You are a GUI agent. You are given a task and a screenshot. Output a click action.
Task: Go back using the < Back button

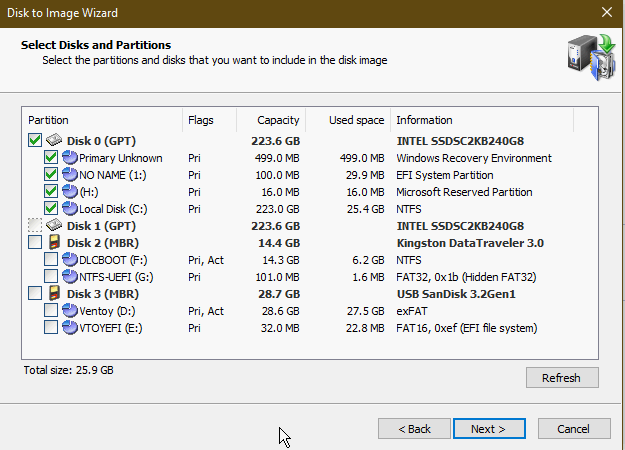point(414,429)
